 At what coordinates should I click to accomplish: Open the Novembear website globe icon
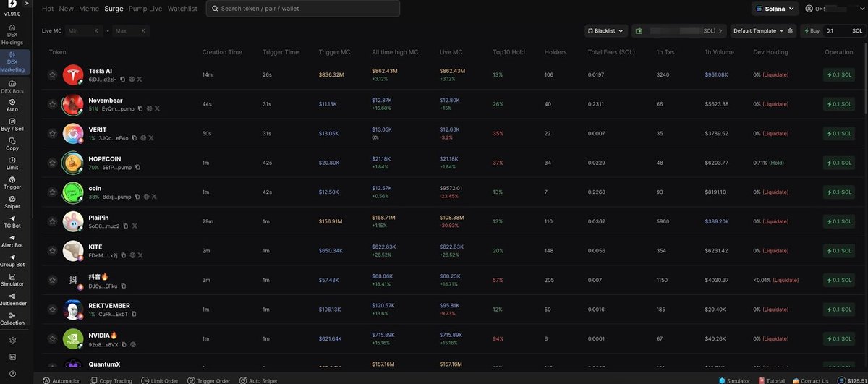(148, 108)
